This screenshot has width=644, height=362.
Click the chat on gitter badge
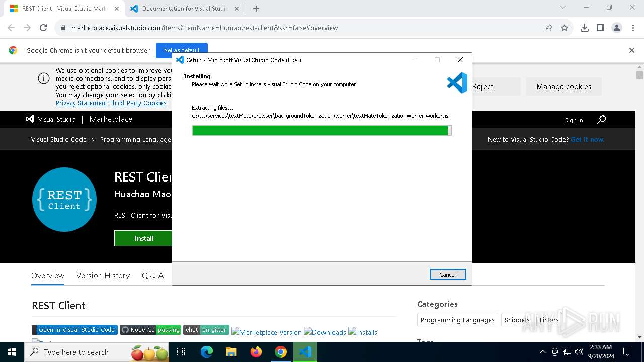(206, 330)
